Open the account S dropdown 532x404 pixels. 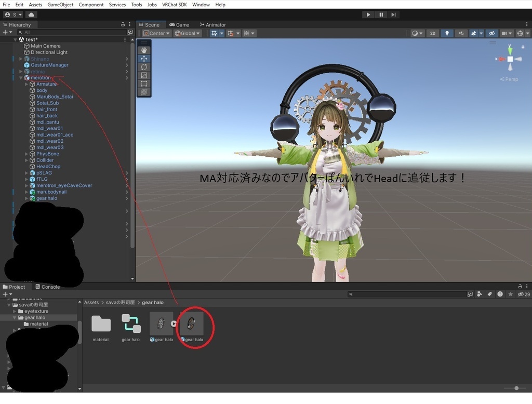[x=13, y=15]
